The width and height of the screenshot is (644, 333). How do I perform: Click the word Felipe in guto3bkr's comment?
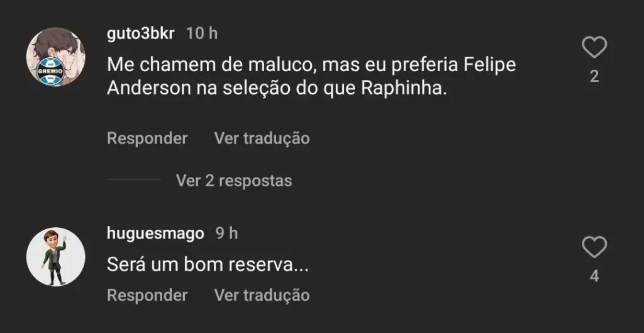489,65
